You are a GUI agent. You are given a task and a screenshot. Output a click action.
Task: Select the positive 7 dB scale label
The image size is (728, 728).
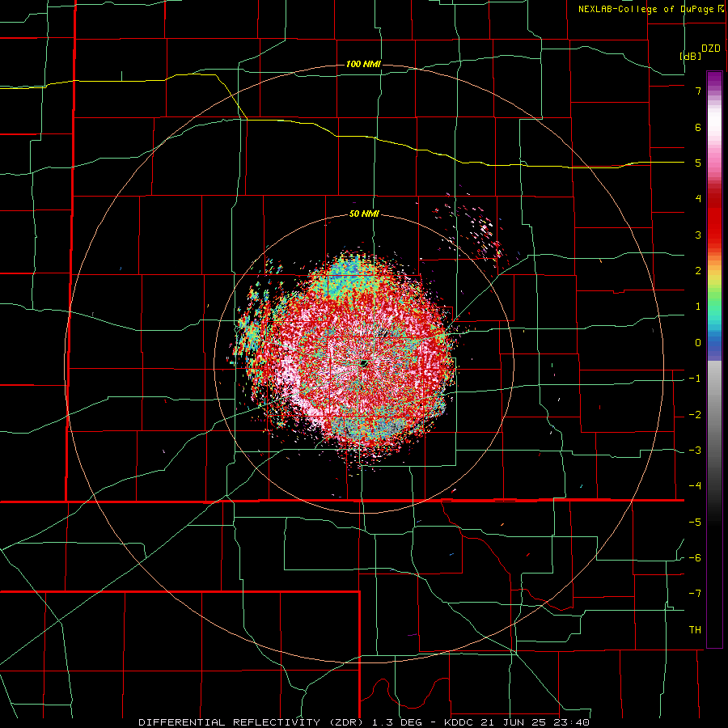(698, 91)
